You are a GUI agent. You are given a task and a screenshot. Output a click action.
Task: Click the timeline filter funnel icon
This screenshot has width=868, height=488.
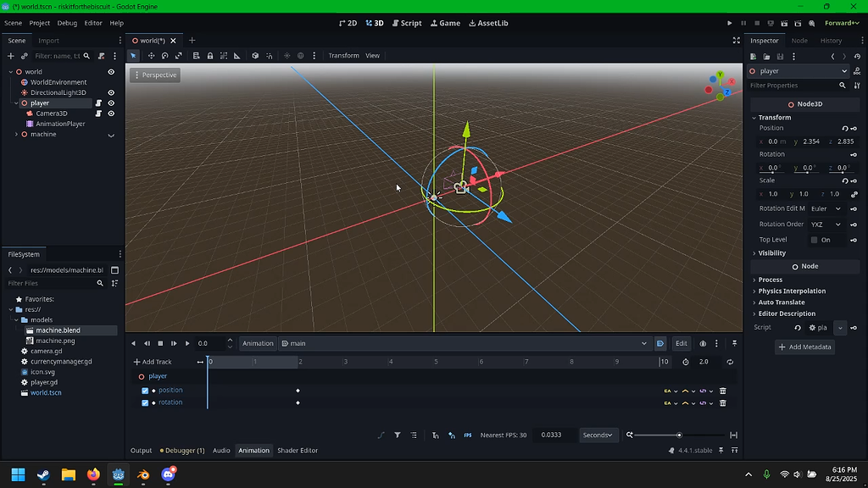coord(398,435)
